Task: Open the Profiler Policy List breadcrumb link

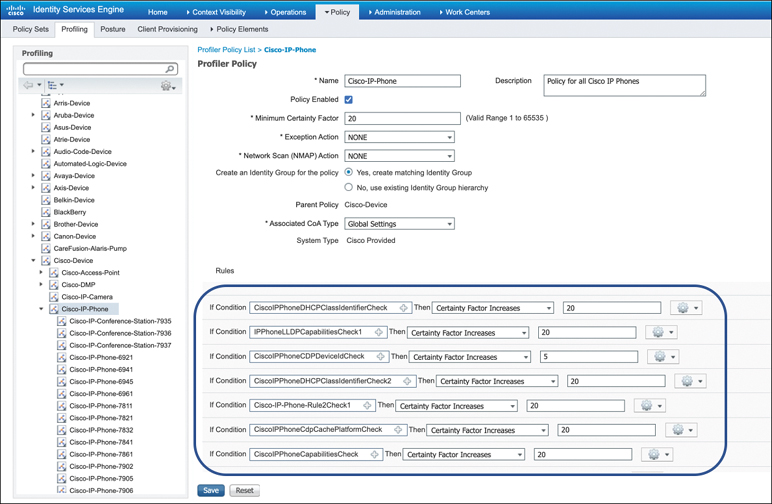Action: [227, 48]
